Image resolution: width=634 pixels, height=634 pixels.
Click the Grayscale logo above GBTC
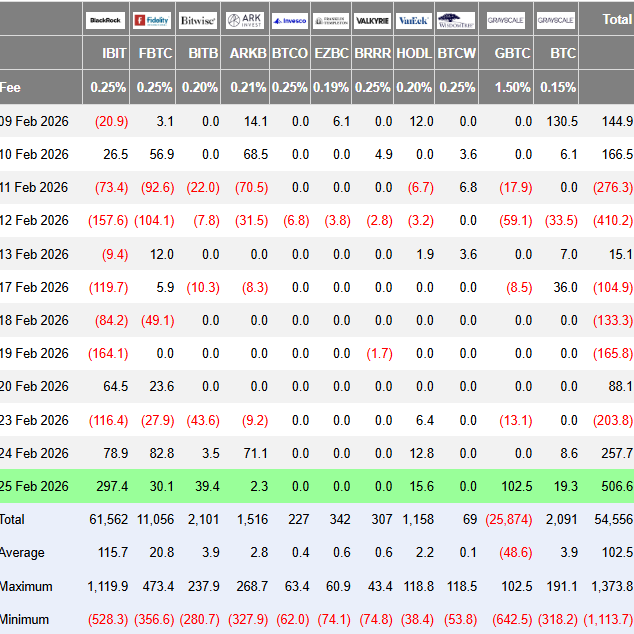[x=506, y=20]
